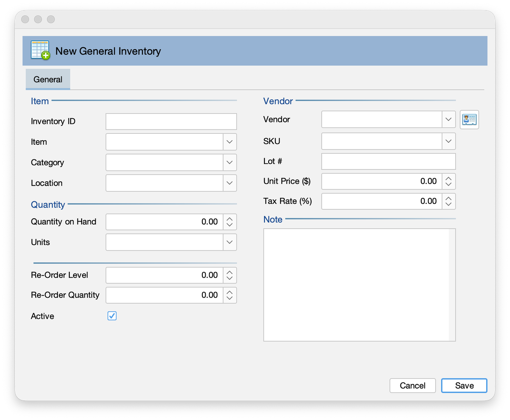This screenshot has width=510, height=420.
Task: Click the Inventory ID label
Action: (x=53, y=121)
